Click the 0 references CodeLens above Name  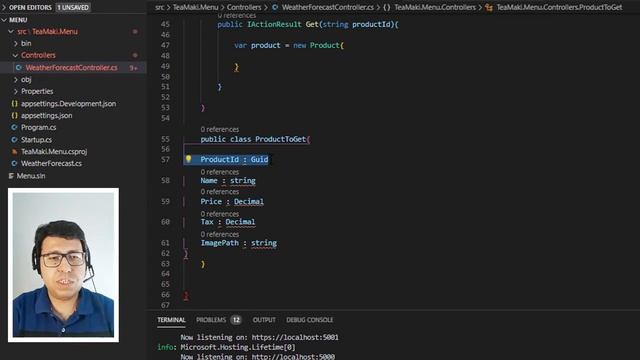pyautogui.click(x=220, y=172)
